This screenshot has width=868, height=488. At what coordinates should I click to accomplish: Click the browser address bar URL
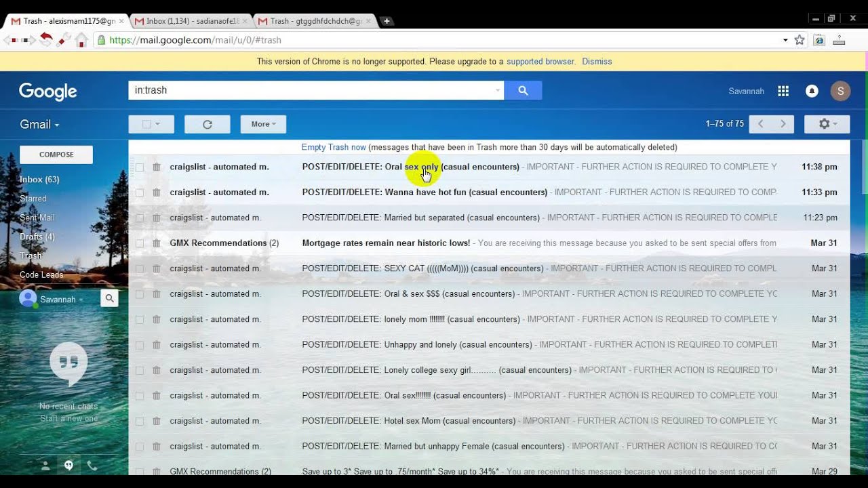[x=195, y=40]
